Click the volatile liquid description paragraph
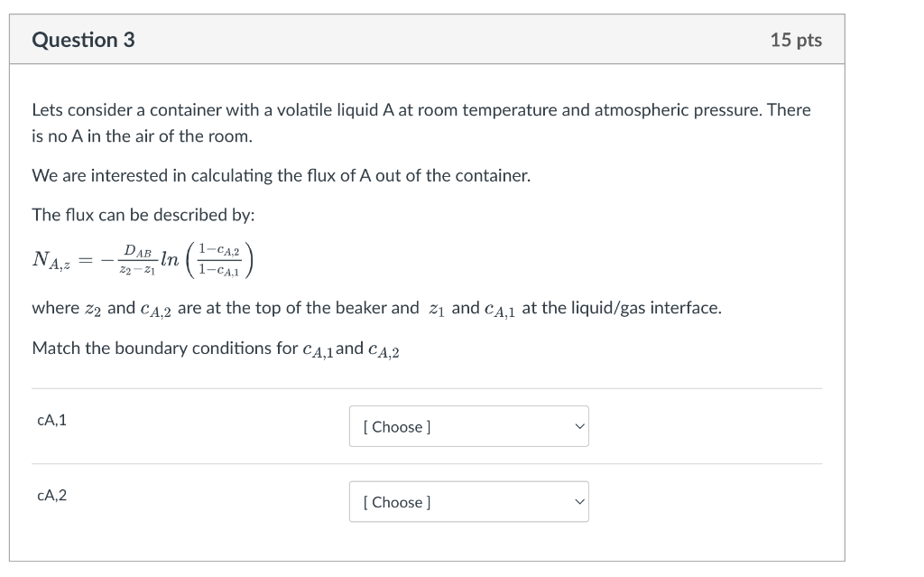This screenshot has width=924, height=577. 420,122
